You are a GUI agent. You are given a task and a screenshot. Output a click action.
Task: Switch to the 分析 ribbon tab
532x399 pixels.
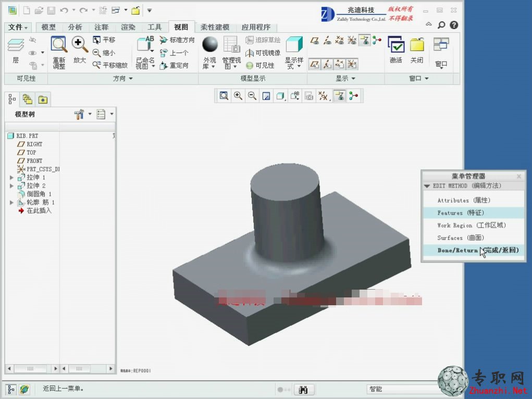(75, 27)
